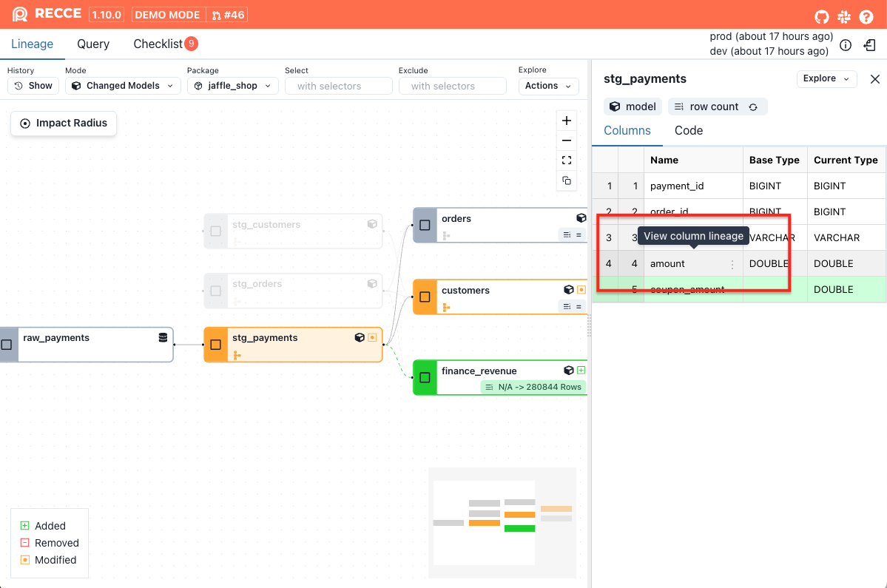This screenshot has width=887, height=588.
Task: Click the export/logout icon in header
Action: [869, 45]
